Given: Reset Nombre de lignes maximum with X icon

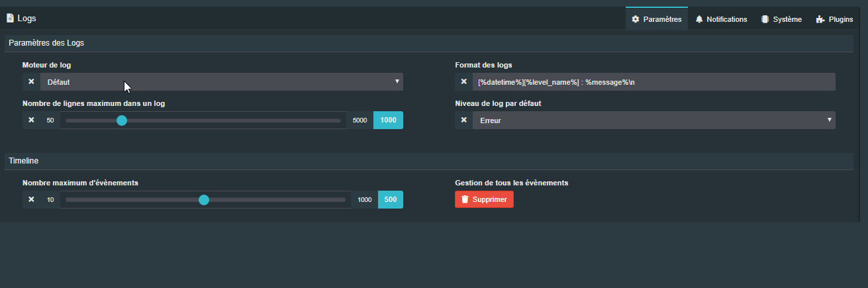Looking at the screenshot, I should 31,120.
